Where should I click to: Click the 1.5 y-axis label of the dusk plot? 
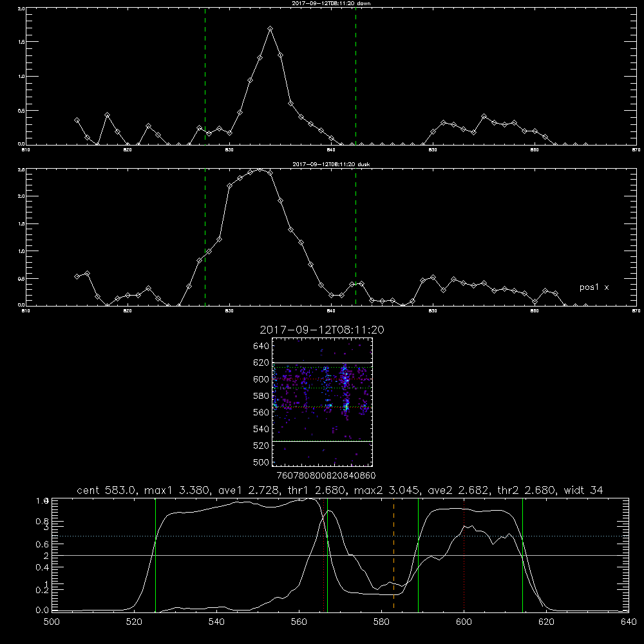click(x=22, y=224)
